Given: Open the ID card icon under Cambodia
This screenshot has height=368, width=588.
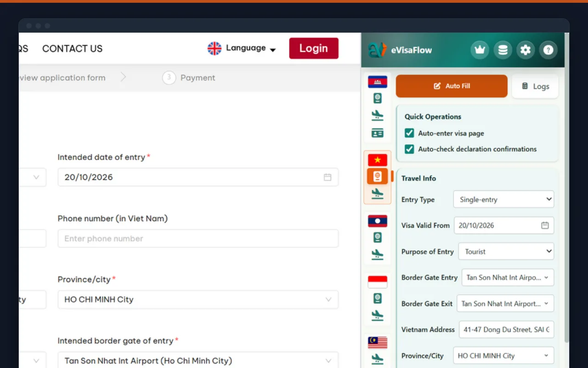Looking at the screenshot, I should click(378, 133).
